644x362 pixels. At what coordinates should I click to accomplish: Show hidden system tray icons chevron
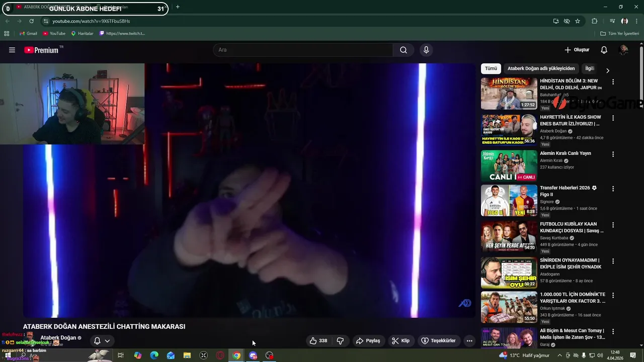point(559,355)
